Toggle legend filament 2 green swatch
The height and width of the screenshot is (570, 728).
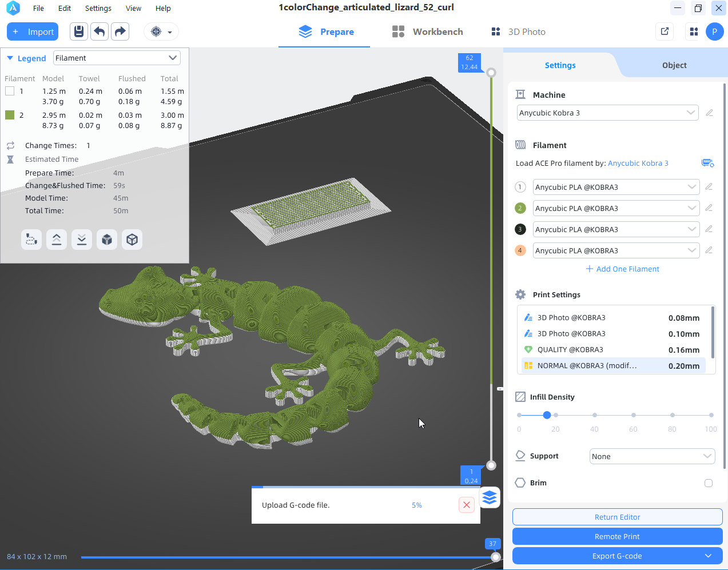pyautogui.click(x=10, y=115)
